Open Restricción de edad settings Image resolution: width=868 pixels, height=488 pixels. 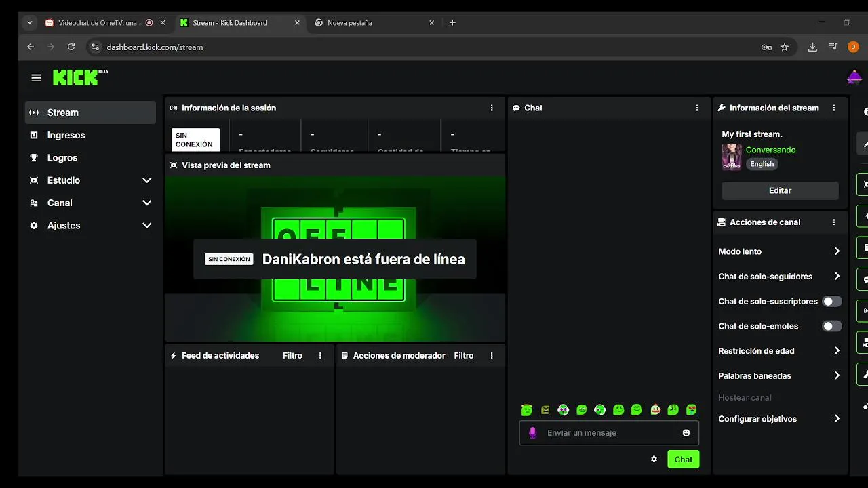(x=779, y=351)
